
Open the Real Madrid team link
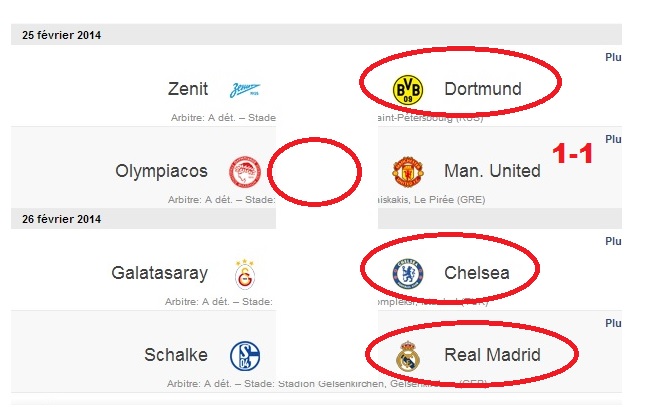492,355
